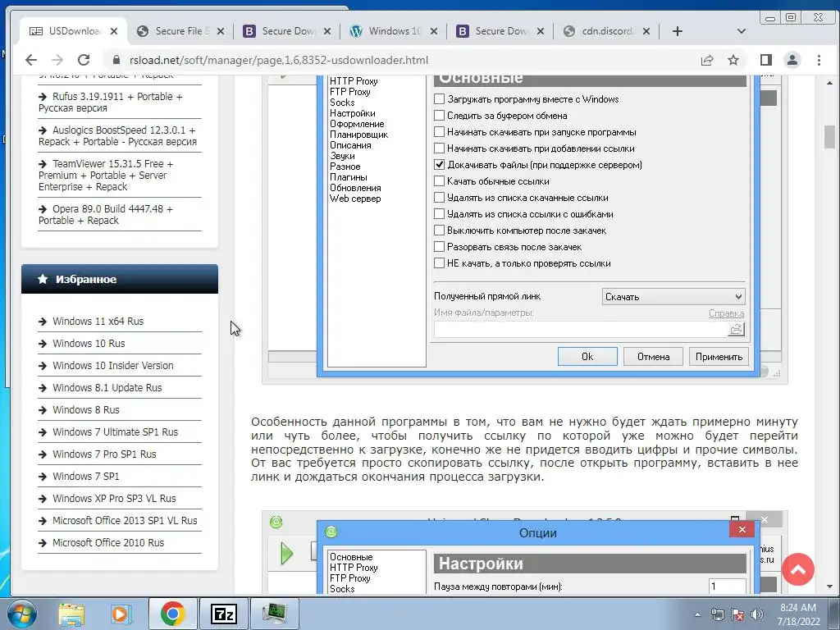This screenshot has width=840, height=630.
Task: Click the forward navigation arrow
Action: [x=57, y=60]
